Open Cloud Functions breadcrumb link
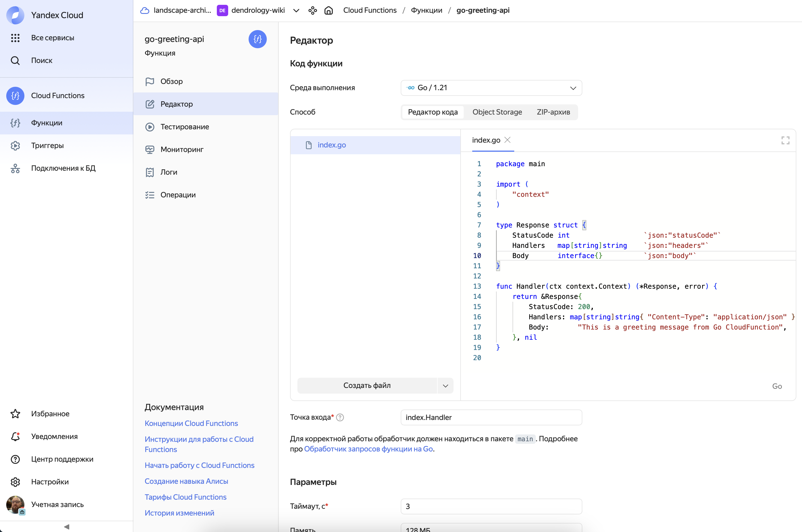 (370, 10)
